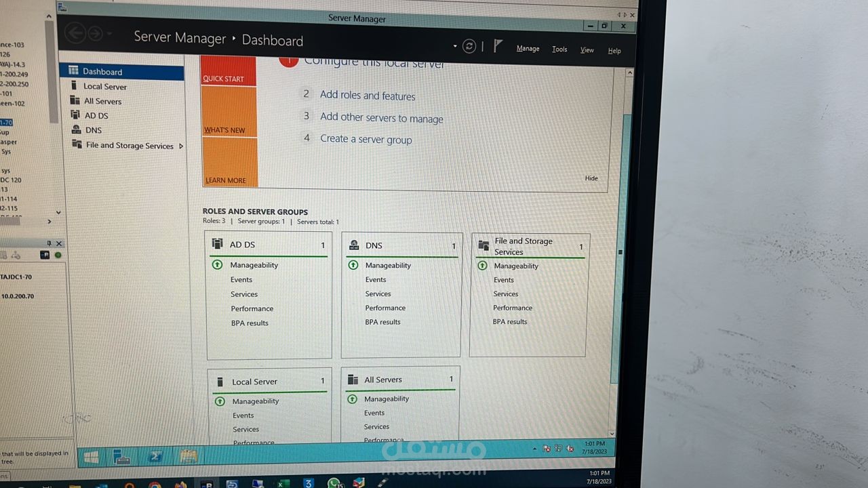
Task: Click the AD DS tile icon
Action: coord(218,244)
